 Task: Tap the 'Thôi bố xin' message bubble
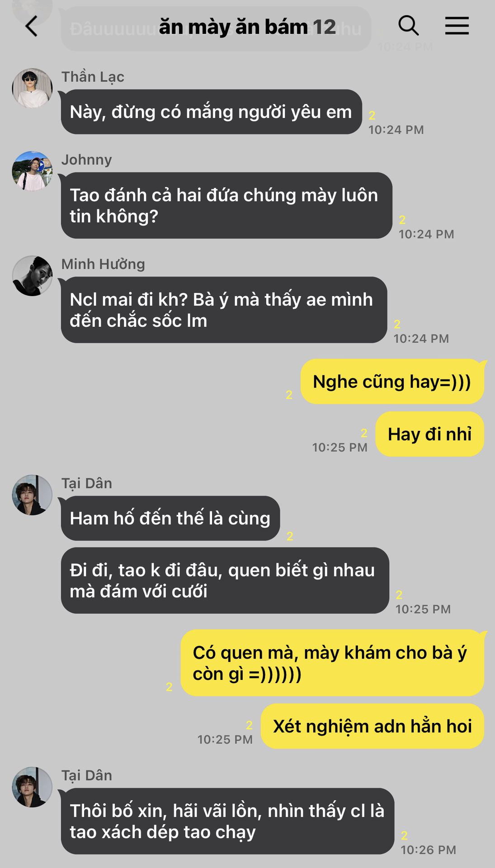(227, 821)
